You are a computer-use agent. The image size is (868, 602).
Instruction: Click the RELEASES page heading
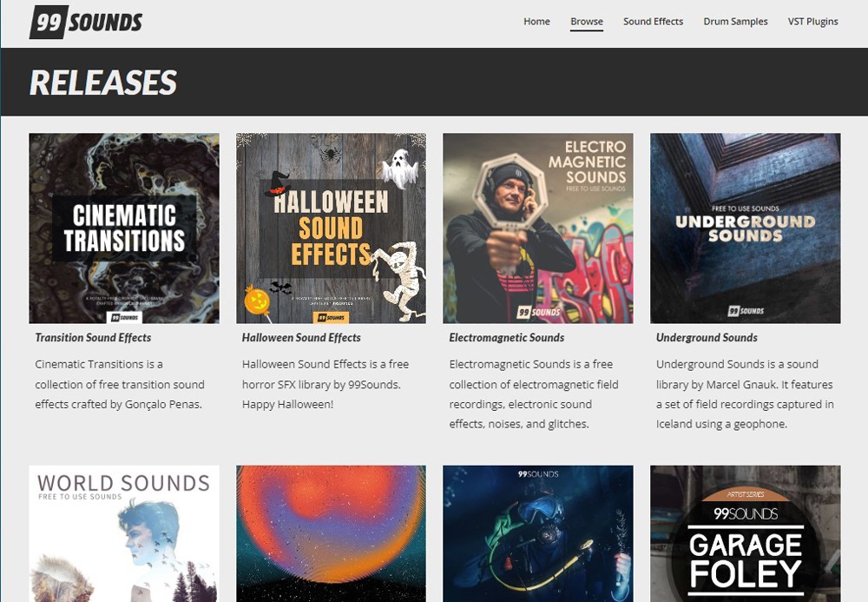click(103, 83)
